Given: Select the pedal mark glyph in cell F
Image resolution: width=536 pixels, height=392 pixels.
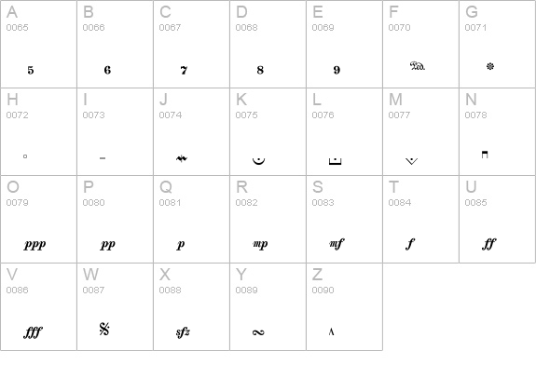Looking at the screenshot, I should tap(418, 66).
